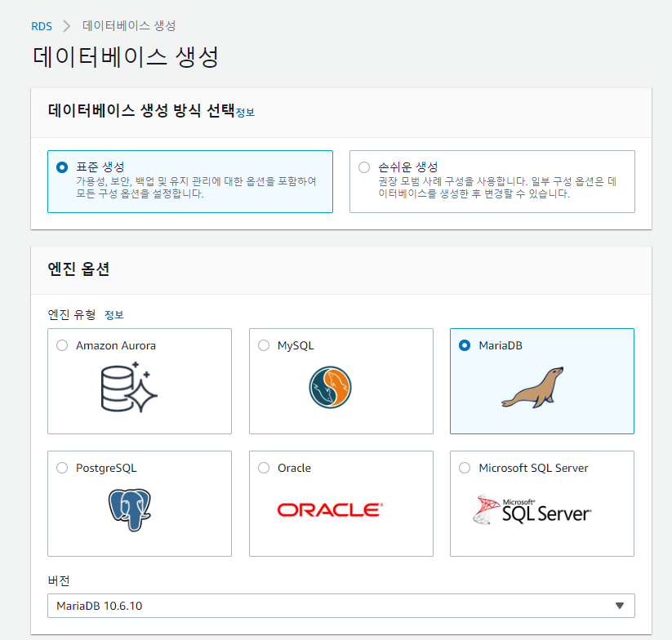
Task: Go to RDS breadcrumb link
Action: (42, 27)
